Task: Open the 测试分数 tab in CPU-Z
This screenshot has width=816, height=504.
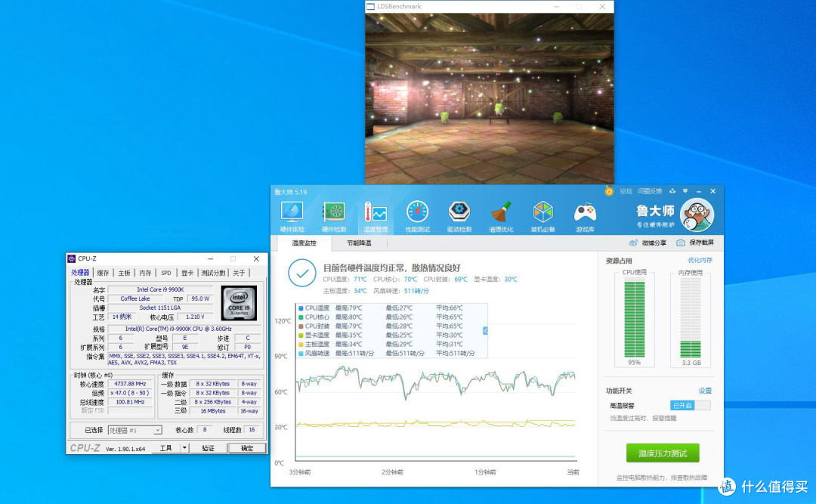Action: click(x=213, y=273)
